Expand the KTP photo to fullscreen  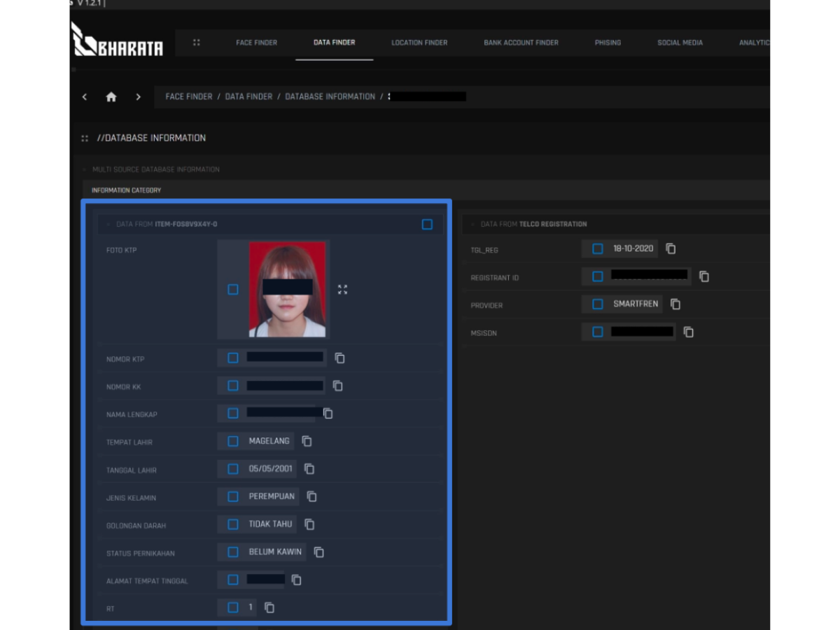tap(342, 290)
